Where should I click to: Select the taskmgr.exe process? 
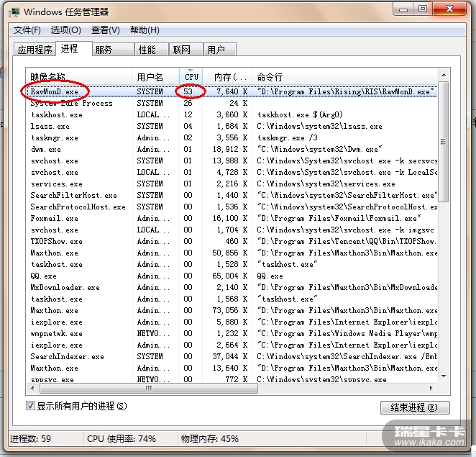click(232, 137)
